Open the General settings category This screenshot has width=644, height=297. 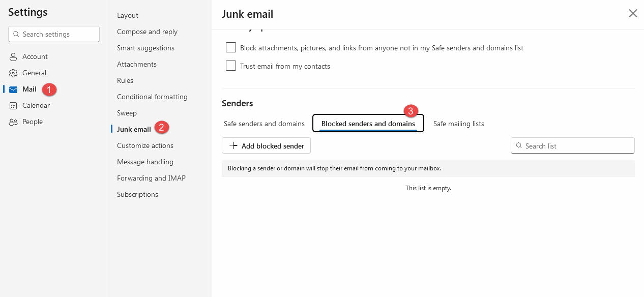point(34,73)
